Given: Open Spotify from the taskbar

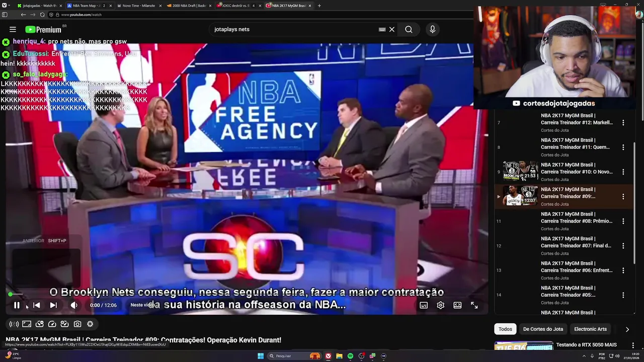Looking at the screenshot, I should click(x=350, y=356).
